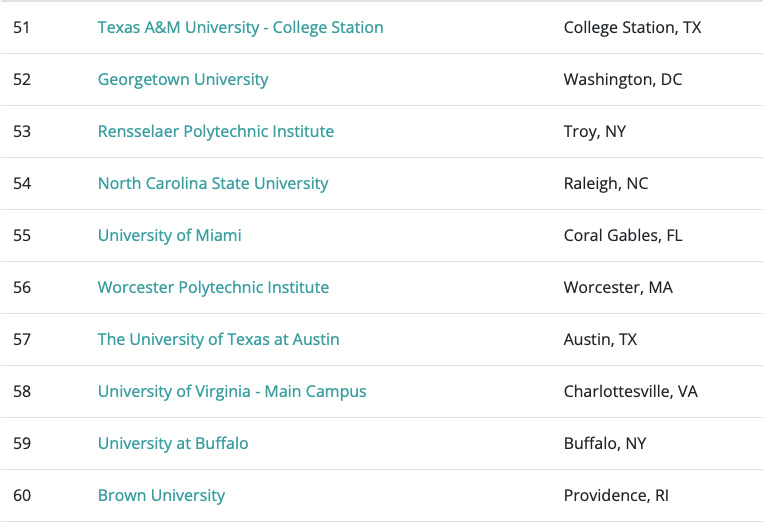Click the Providence, RI location cell
The image size is (763, 522).
click(616, 496)
